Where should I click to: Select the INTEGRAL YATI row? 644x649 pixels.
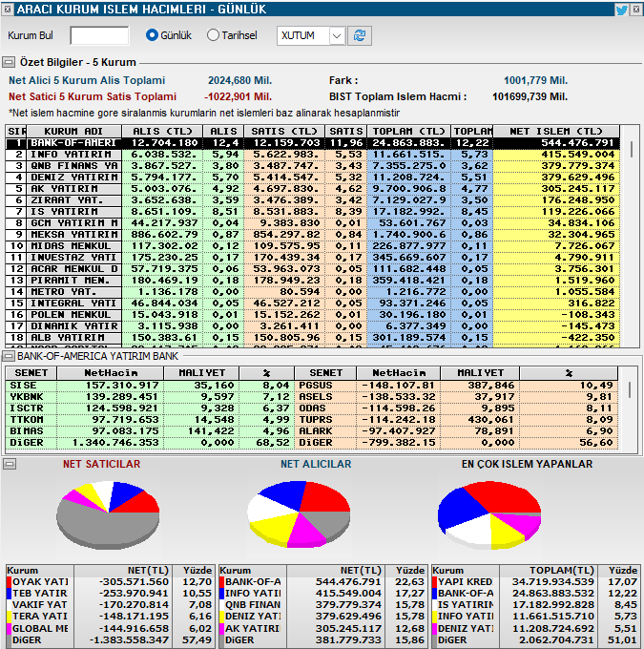(313, 304)
